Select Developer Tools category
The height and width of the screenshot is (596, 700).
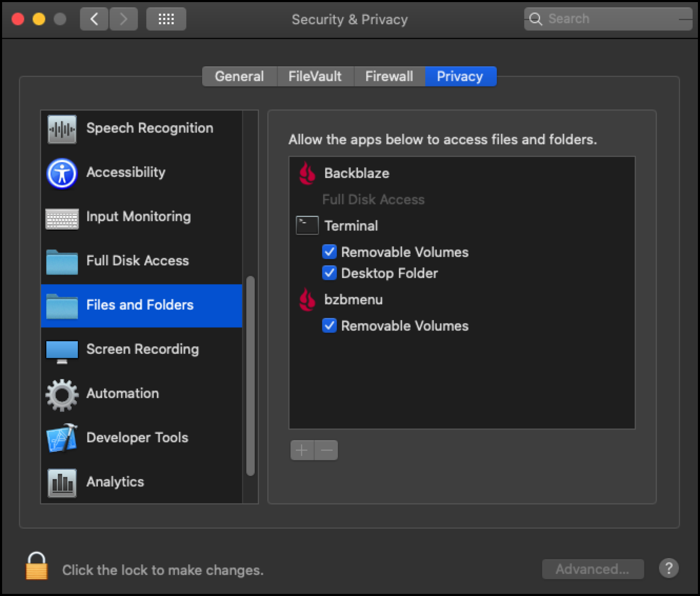tap(142, 438)
